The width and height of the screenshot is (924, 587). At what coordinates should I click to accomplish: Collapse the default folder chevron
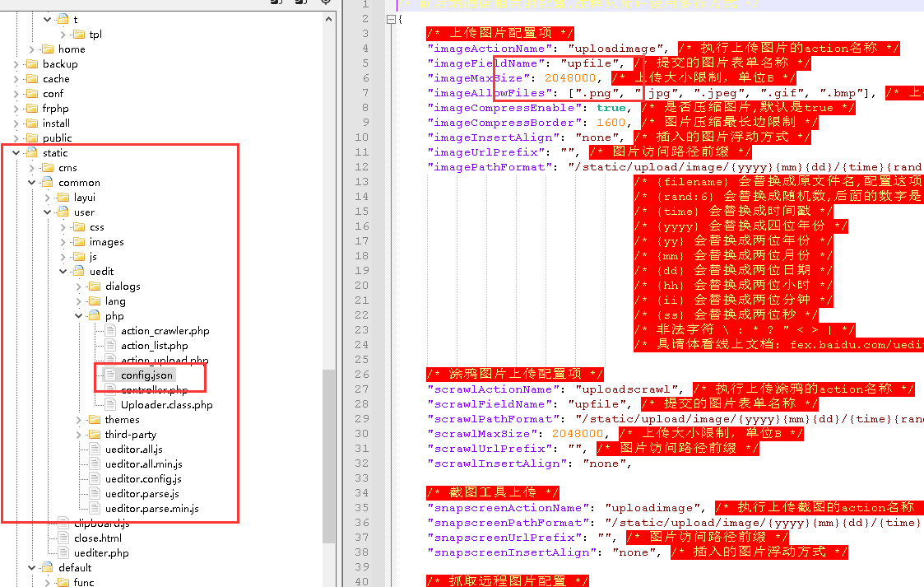click(x=32, y=567)
